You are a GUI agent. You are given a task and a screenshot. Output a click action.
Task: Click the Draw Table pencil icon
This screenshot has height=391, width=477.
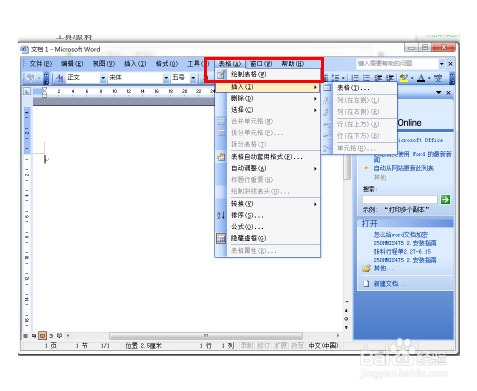point(221,75)
